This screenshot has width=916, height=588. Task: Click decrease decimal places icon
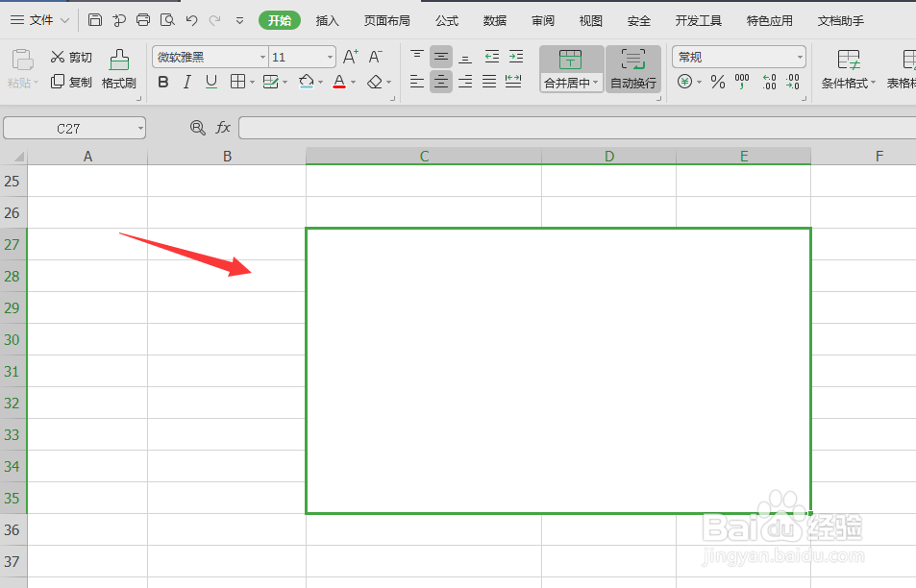793,82
